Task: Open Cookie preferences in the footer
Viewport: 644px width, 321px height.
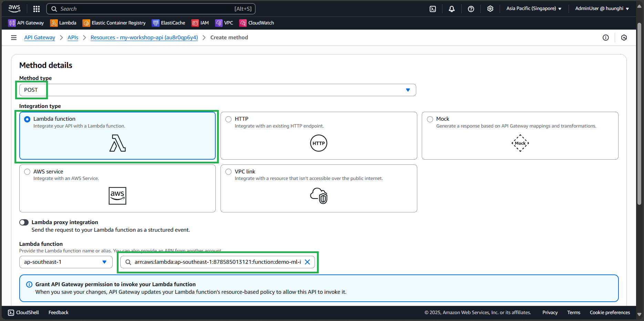Action: 610,313
